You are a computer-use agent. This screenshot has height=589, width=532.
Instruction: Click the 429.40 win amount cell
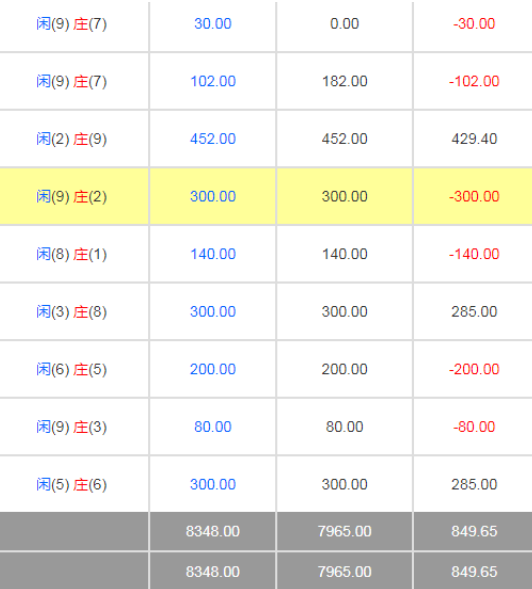pyautogui.click(x=474, y=139)
